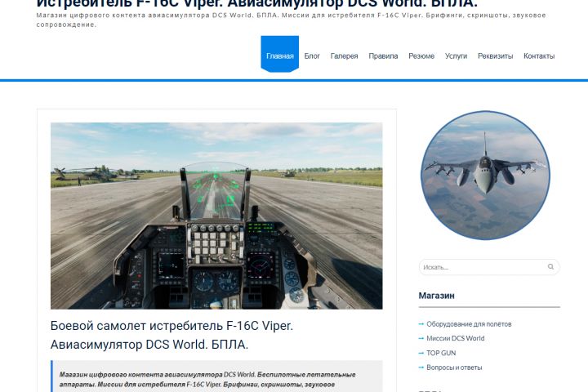Click the site title at the top
Screen dimensions: 588x392
257,4
